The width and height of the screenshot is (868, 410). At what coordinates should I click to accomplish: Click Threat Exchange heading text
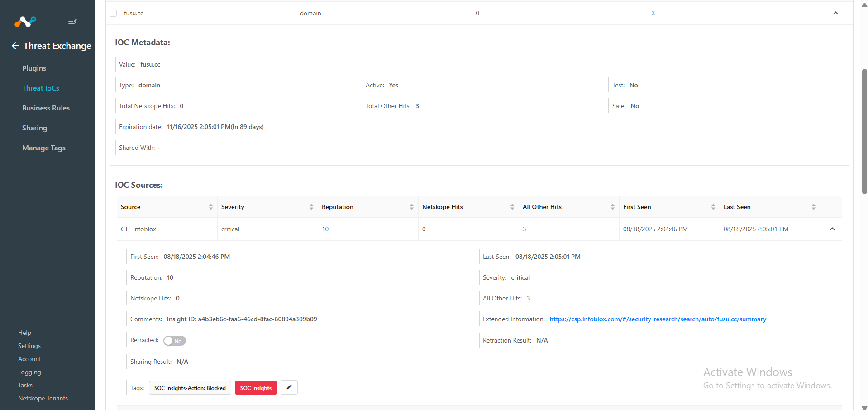coord(57,46)
